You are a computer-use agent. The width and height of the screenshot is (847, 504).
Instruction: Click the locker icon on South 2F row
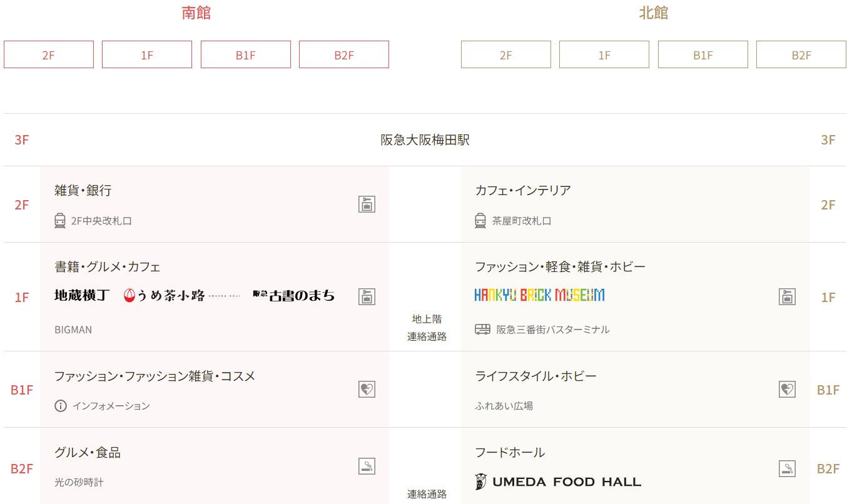pos(367,204)
